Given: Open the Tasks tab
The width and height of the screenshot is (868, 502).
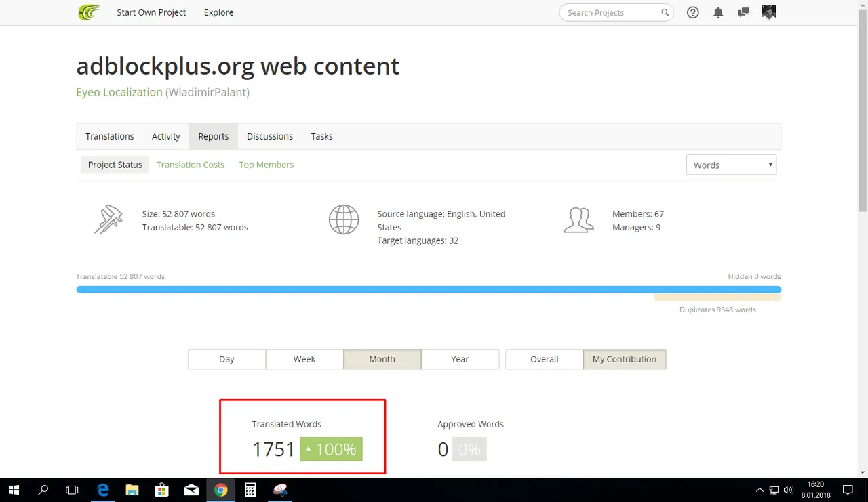Looking at the screenshot, I should pyautogui.click(x=322, y=136).
